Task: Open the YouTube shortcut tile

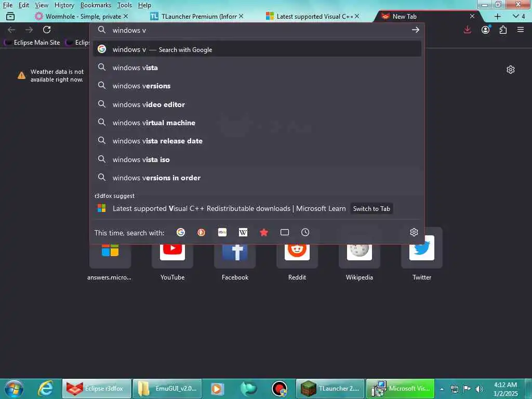Action: point(172,257)
